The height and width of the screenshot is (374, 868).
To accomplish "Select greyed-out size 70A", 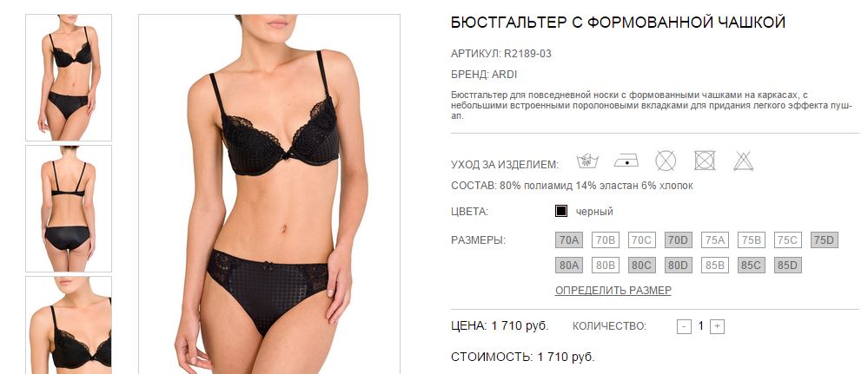I will (x=568, y=240).
